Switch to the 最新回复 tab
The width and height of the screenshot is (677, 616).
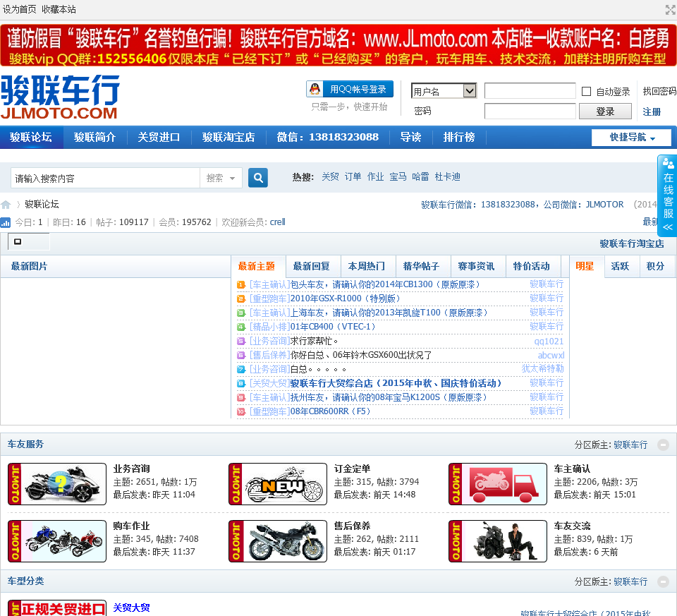tap(311, 266)
